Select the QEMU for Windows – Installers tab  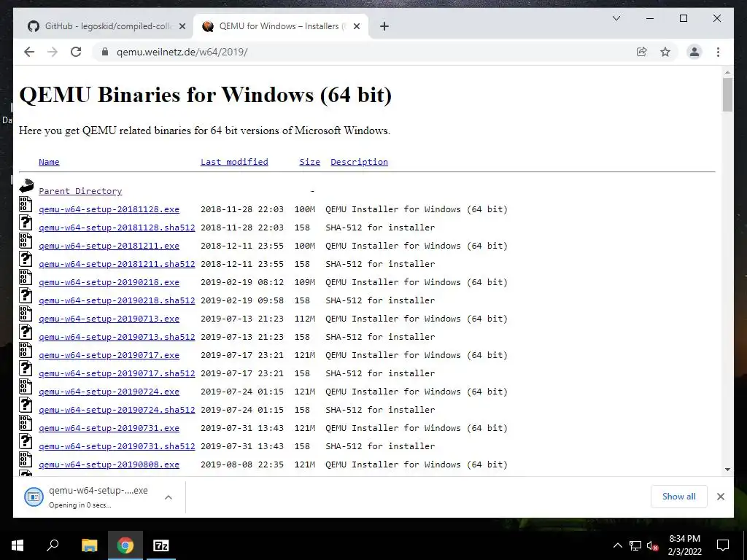coord(280,26)
